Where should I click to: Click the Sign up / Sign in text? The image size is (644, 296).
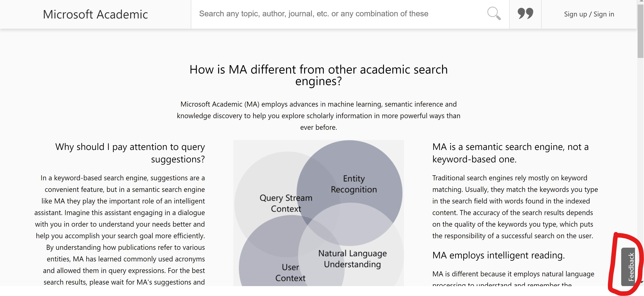589,14
